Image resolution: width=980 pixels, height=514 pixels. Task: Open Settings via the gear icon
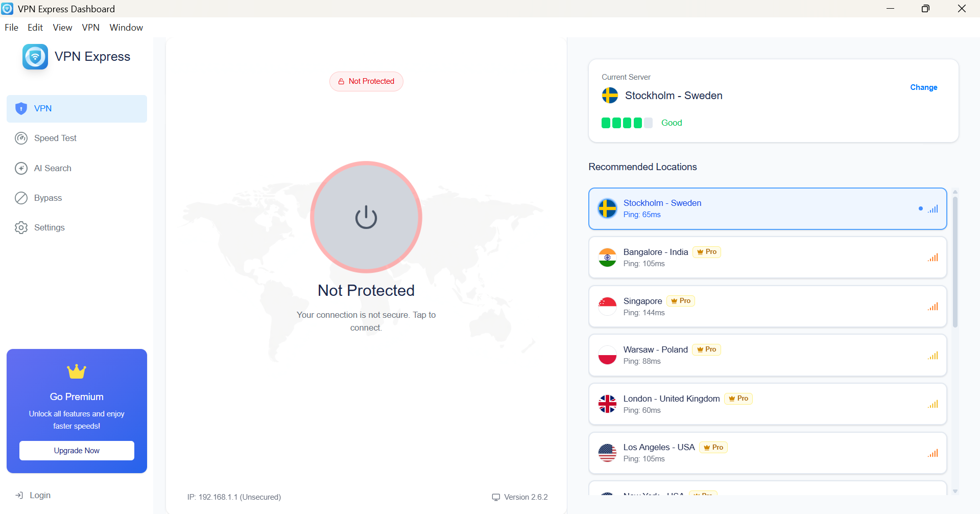point(20,227)
